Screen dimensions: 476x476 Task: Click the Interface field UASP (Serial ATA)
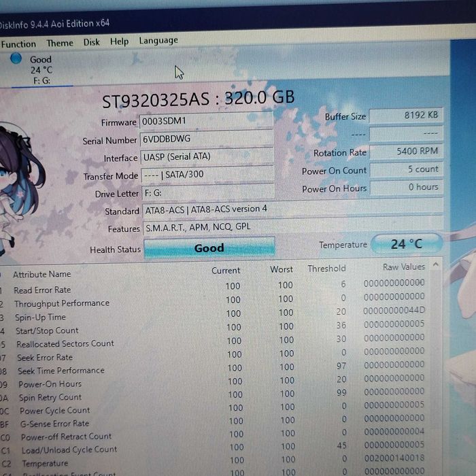pyautogui.click(x=207, y=156)
